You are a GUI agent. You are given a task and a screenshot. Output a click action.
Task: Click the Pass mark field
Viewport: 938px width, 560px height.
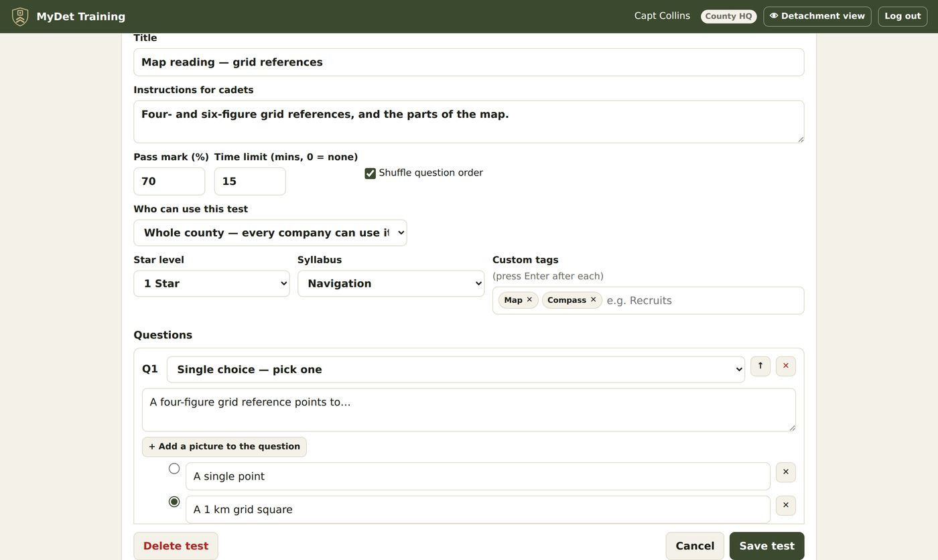click(170, 182)
